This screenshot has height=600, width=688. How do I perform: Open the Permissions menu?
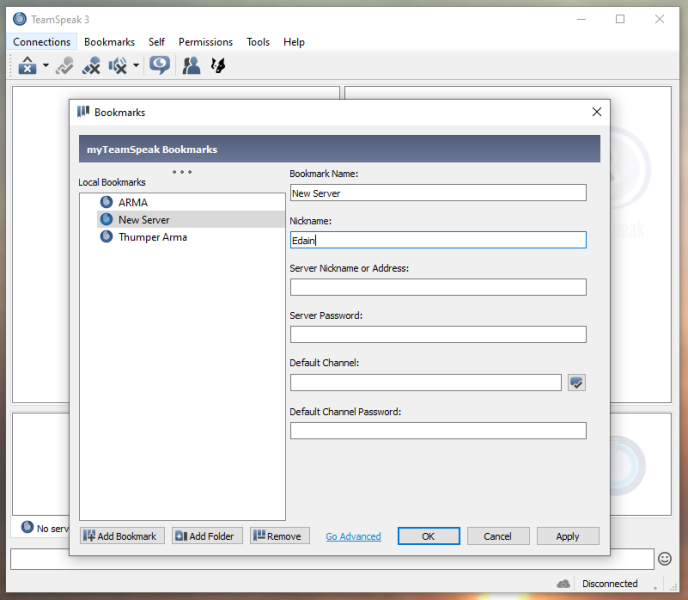[x=205, y=42]
